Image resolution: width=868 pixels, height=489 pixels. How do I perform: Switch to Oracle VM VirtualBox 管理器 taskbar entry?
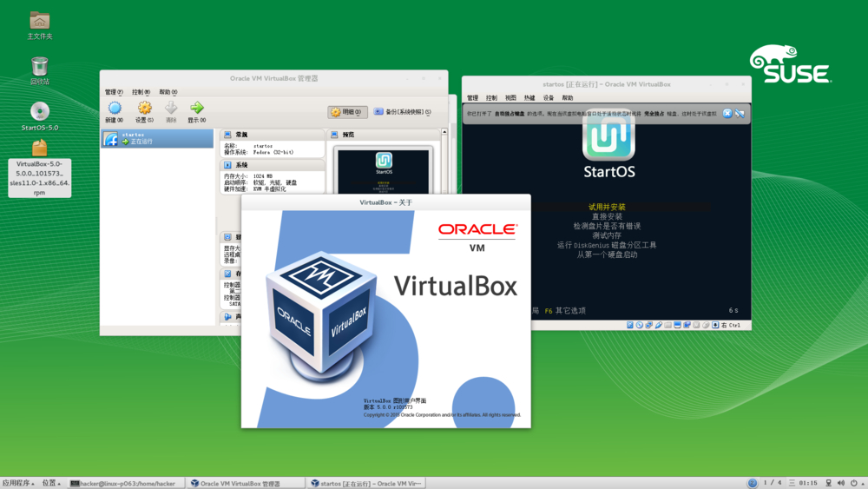(x=245, y=484)
